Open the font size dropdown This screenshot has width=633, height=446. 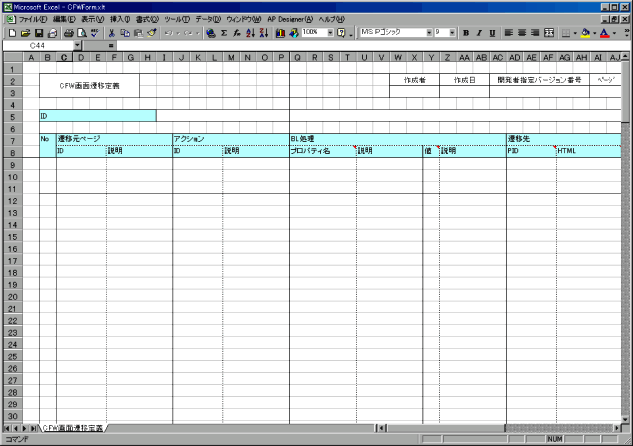[452, 33]
